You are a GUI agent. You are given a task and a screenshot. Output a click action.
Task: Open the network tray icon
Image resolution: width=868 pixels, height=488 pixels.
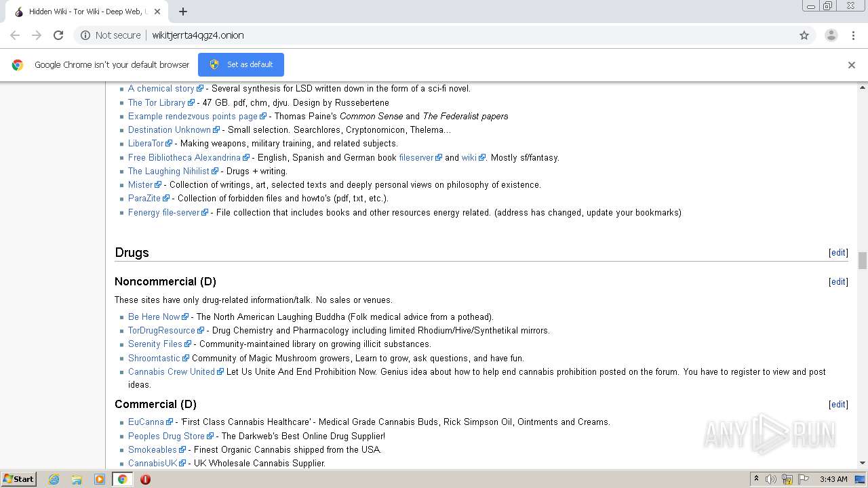787,479
